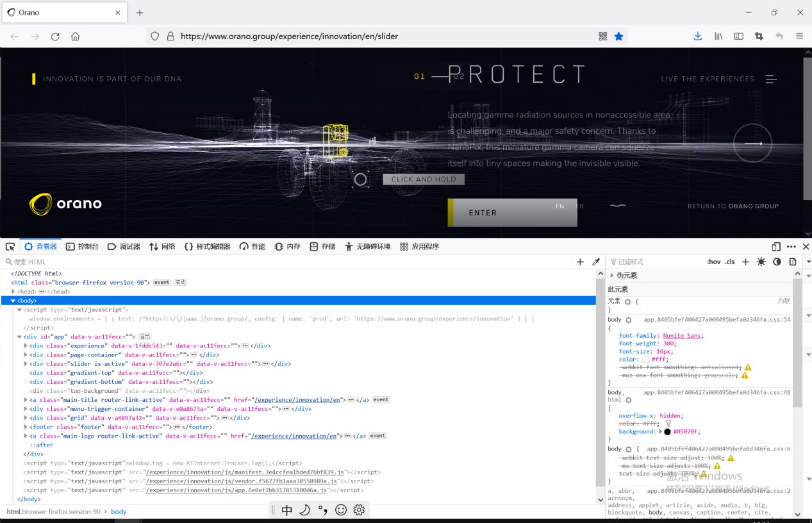Reload the Orano page
The image size is (812, 523).
55,37
